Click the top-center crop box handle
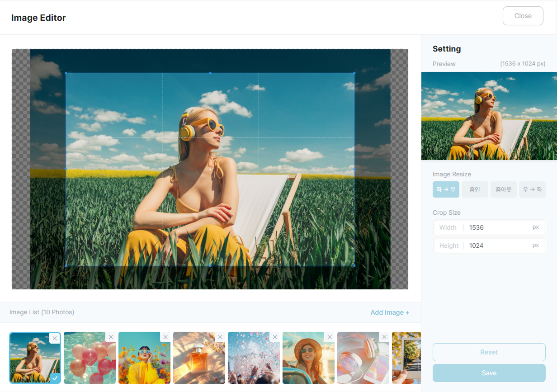 point(210,73)
